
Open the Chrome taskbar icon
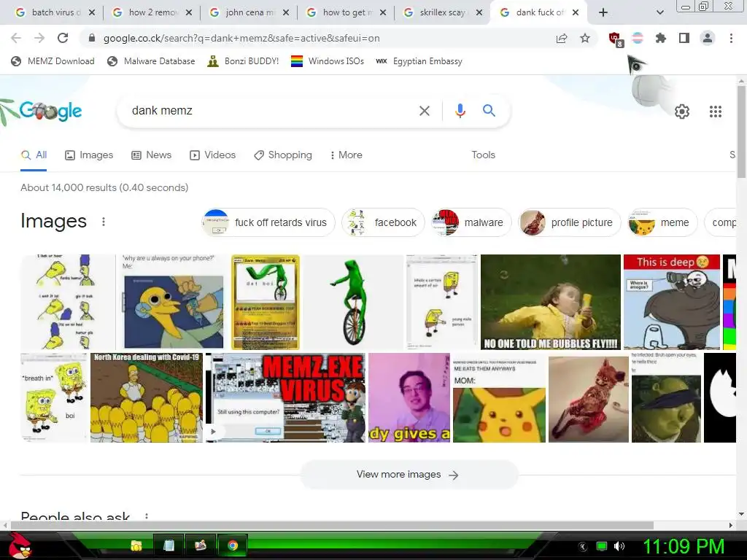(x=233, y=545)
